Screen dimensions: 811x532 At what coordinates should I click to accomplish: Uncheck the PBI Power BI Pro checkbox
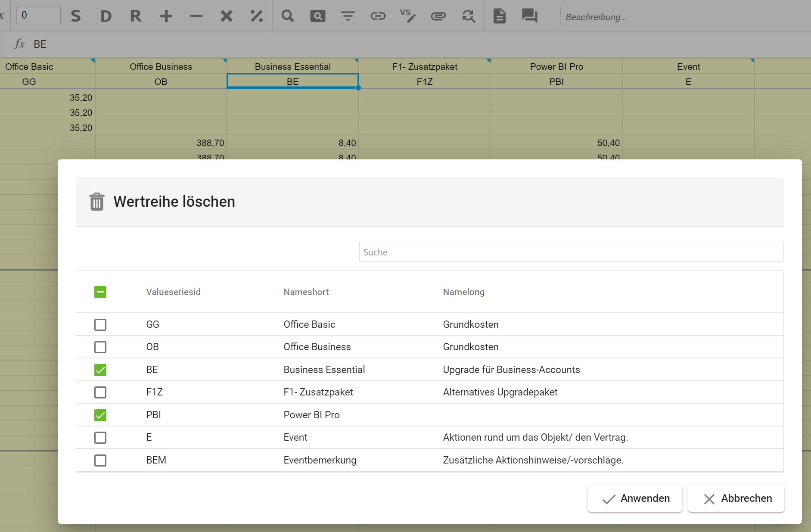click(x=100, y=415)
